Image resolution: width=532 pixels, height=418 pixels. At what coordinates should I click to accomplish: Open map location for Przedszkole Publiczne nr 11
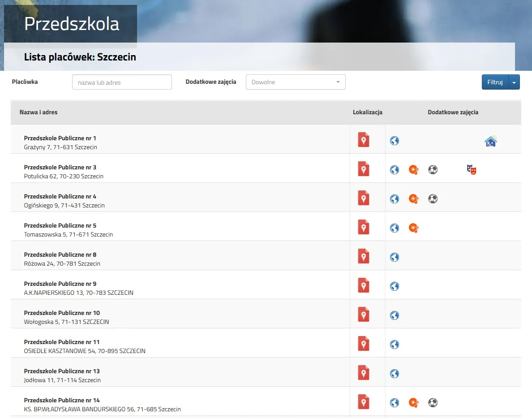[x=363, y=344]
